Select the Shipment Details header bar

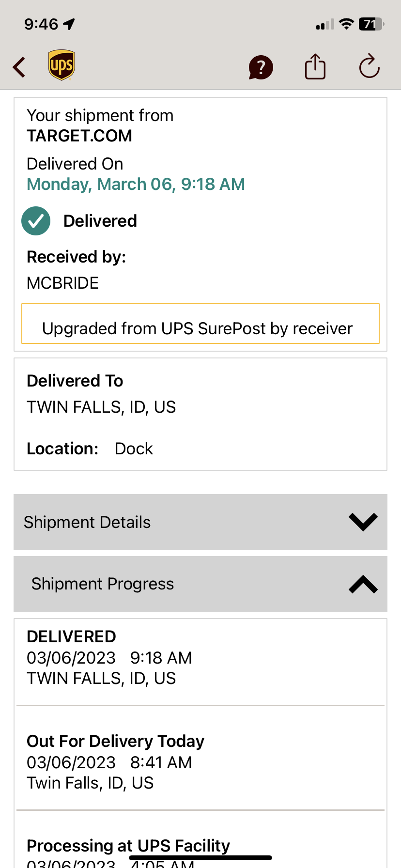coord(87,522)
